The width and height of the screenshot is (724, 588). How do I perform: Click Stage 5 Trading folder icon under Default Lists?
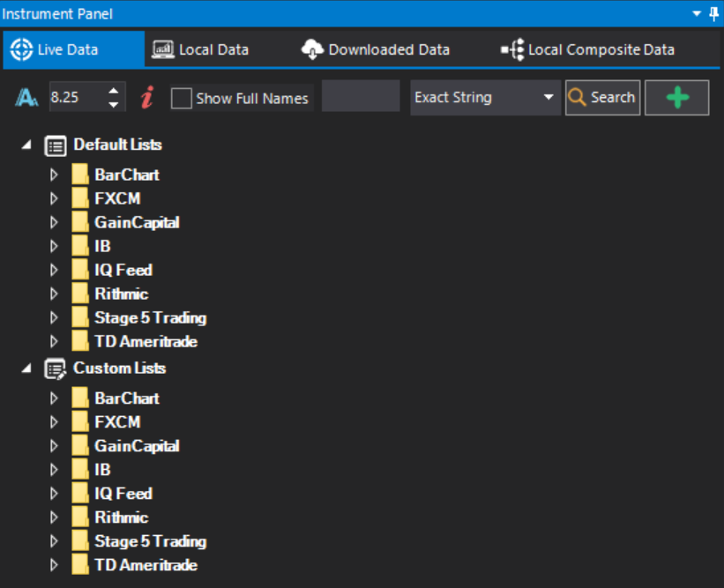click(x=80, y=317)
